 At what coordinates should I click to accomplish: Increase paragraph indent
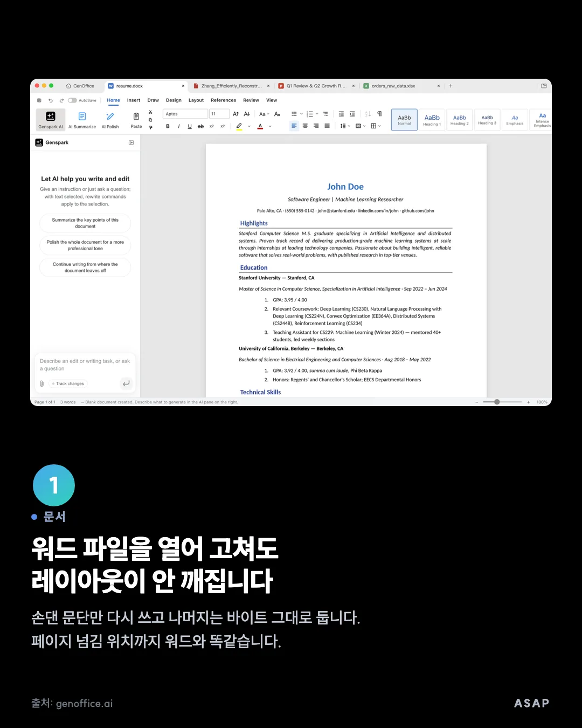tap(352, 114)
